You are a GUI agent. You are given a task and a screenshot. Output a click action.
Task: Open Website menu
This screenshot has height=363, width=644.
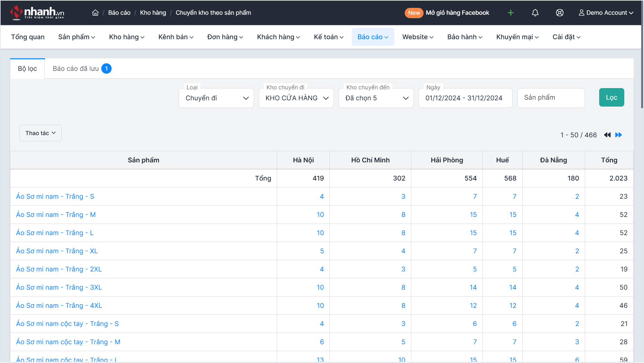point(418,37)
